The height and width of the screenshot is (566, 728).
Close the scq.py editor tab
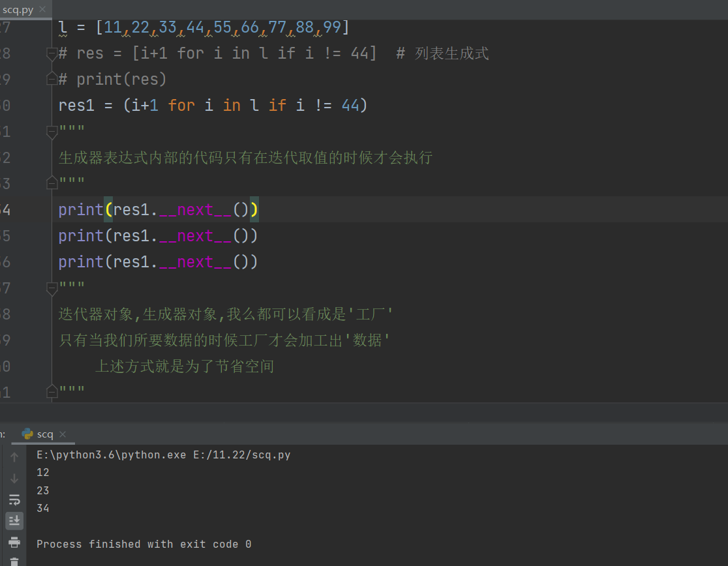[x=42, y=9]
